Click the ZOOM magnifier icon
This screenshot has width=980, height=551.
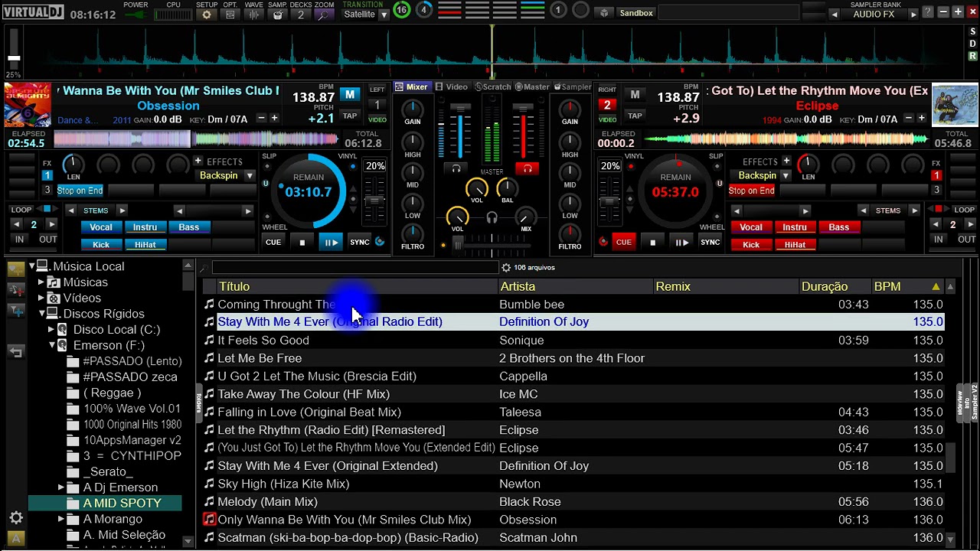pyautogui.click(x=324, y=15)
